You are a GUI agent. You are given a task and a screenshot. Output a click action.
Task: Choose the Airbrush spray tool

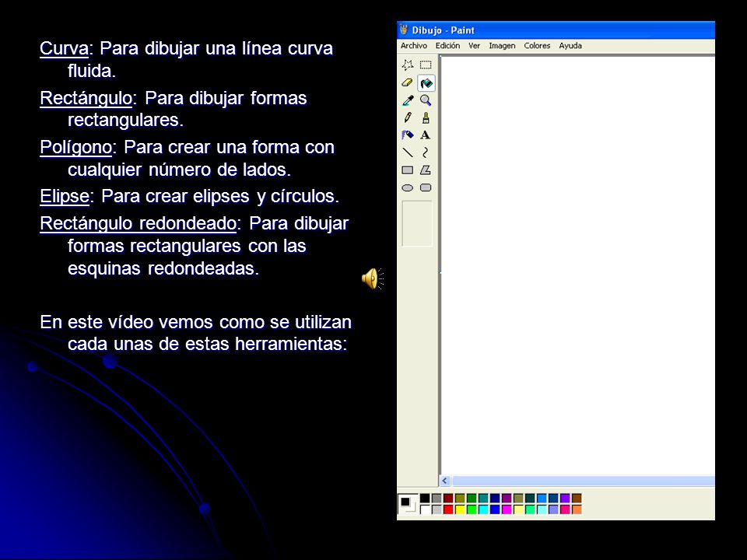coord(408,135)
